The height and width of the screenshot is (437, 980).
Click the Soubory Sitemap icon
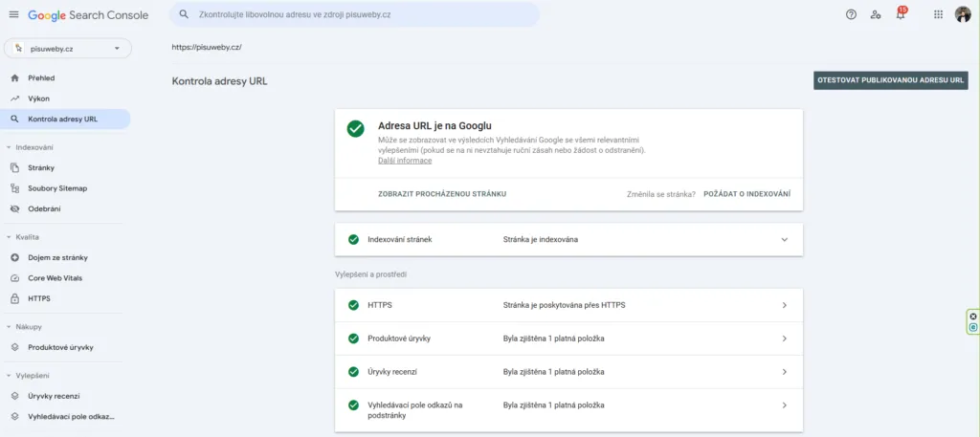tap(15, 188)
